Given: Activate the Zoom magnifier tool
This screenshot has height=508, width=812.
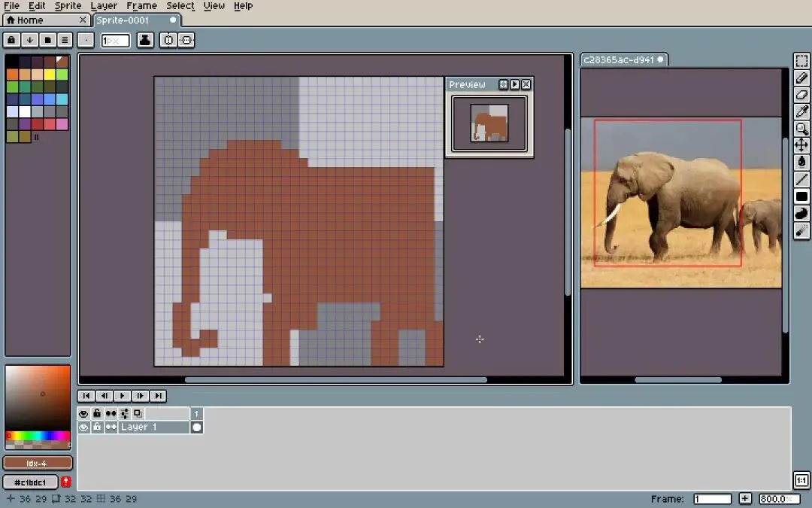Looking at the screenshot, I should 801,129.
